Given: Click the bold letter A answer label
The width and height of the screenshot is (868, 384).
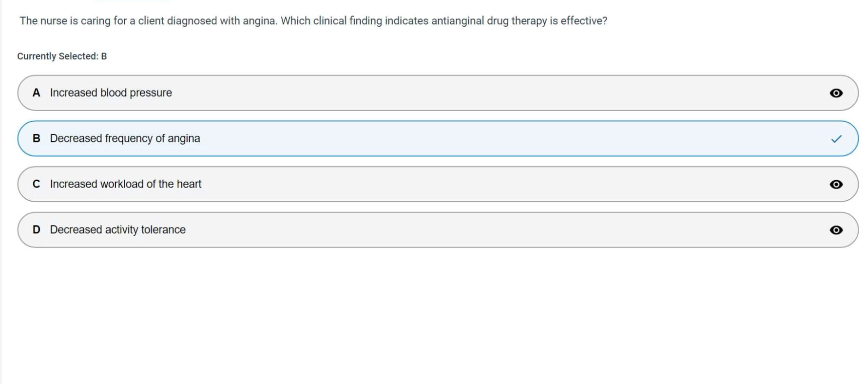Looking at the screenshot, I should [x=36, y=93].
